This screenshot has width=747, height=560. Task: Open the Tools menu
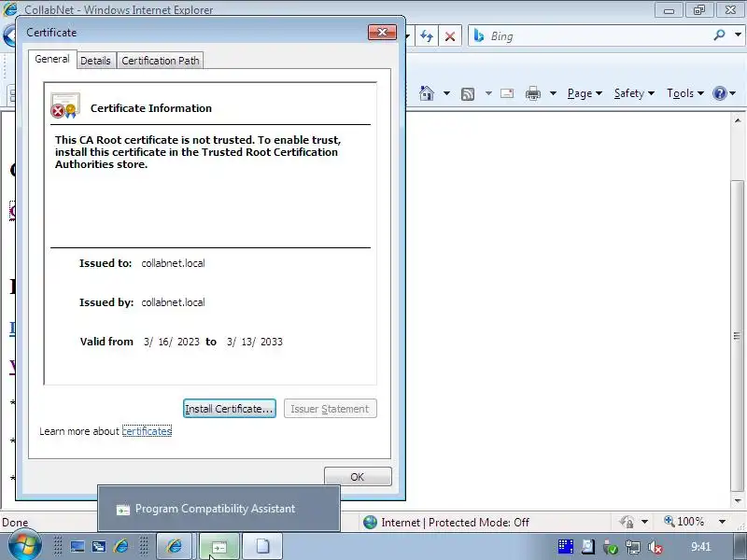[685, 93]
